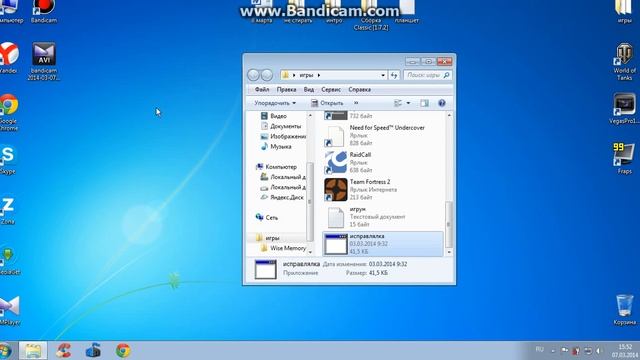Image resolution: width=640 pixels, height=360 pixels.
Task: Click the refresh button by address bar
Action: click(394, 75)
